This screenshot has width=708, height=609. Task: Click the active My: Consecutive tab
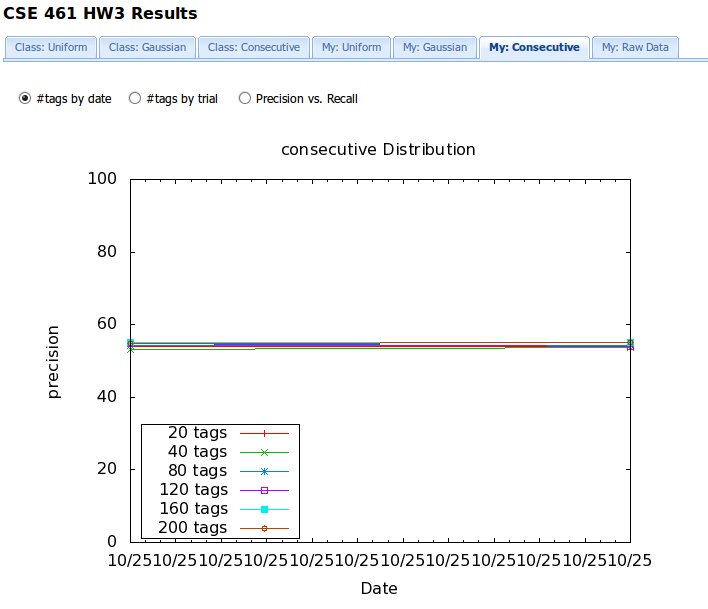pos(533,47)
